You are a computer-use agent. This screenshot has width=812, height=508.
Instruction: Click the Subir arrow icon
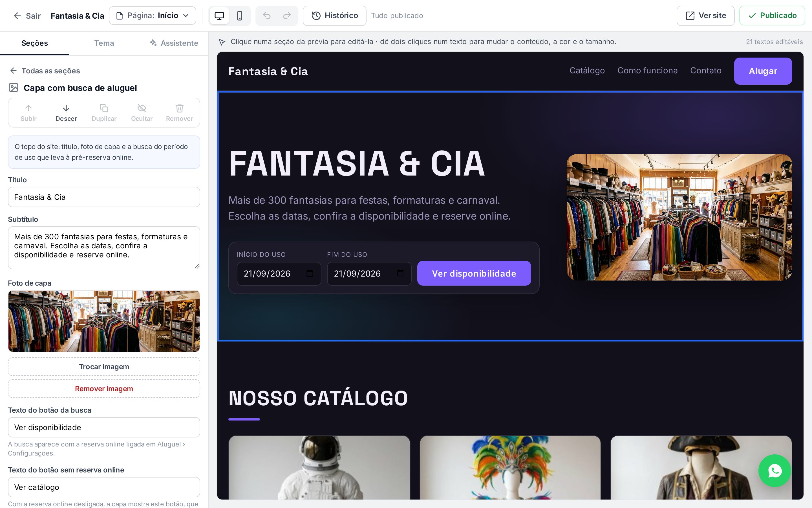pos(28,108)
